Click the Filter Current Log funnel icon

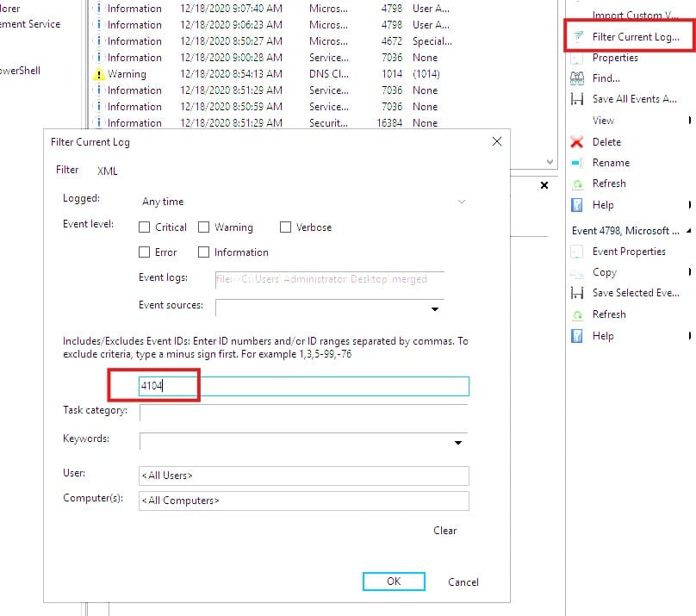pyautogui.click(x=577, y=37)
